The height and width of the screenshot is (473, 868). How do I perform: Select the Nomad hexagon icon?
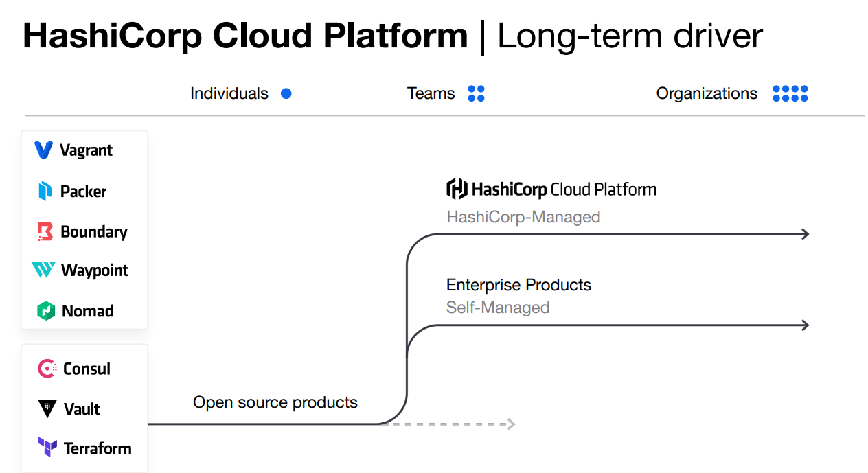pyautogui.click(x=43, y=310)
